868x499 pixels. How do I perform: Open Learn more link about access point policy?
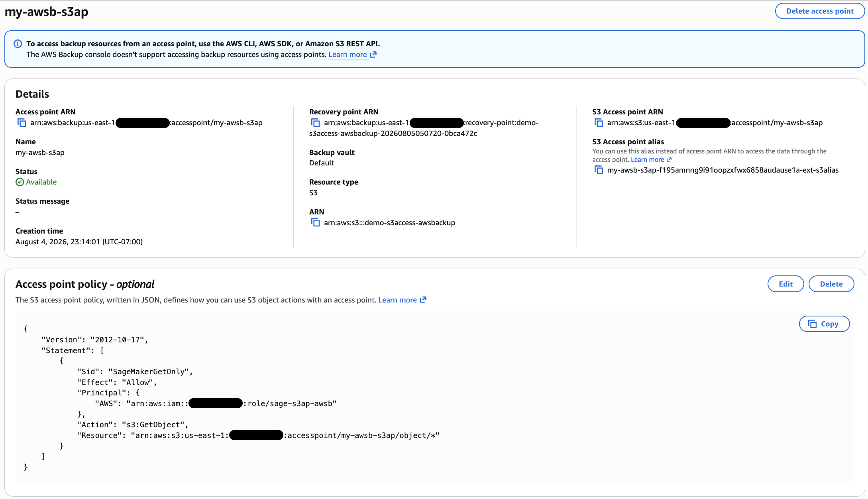(x=402, y=300)
